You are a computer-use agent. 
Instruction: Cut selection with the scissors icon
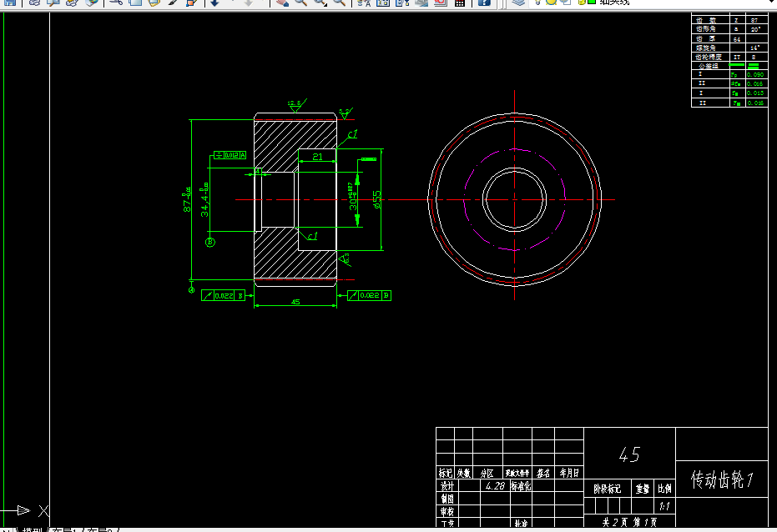(117, 3)
